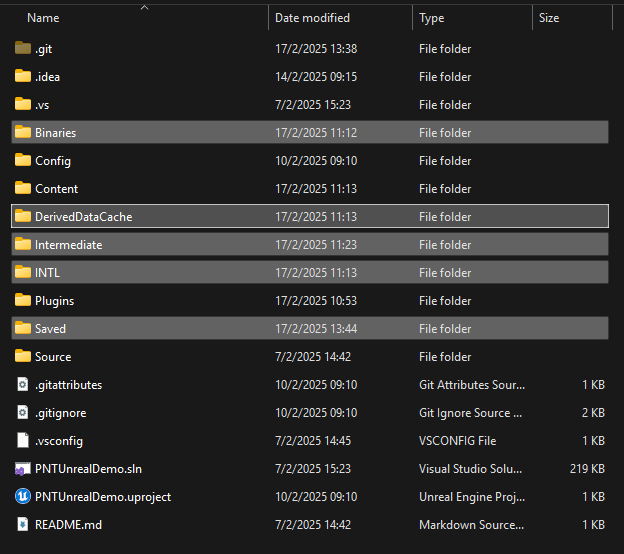
Task: Click the 7/2/2025 15:23 date of .vs
Action: (x=313, y=105)
